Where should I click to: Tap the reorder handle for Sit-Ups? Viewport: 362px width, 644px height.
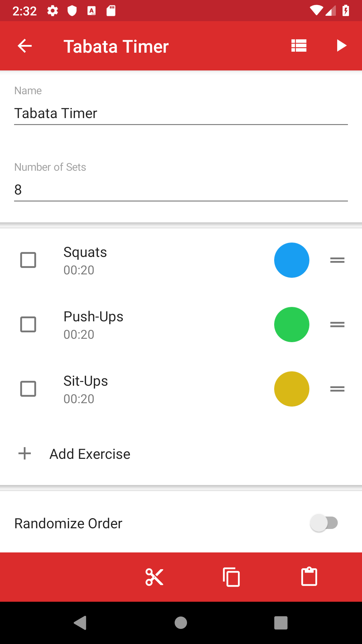[337, 389]
